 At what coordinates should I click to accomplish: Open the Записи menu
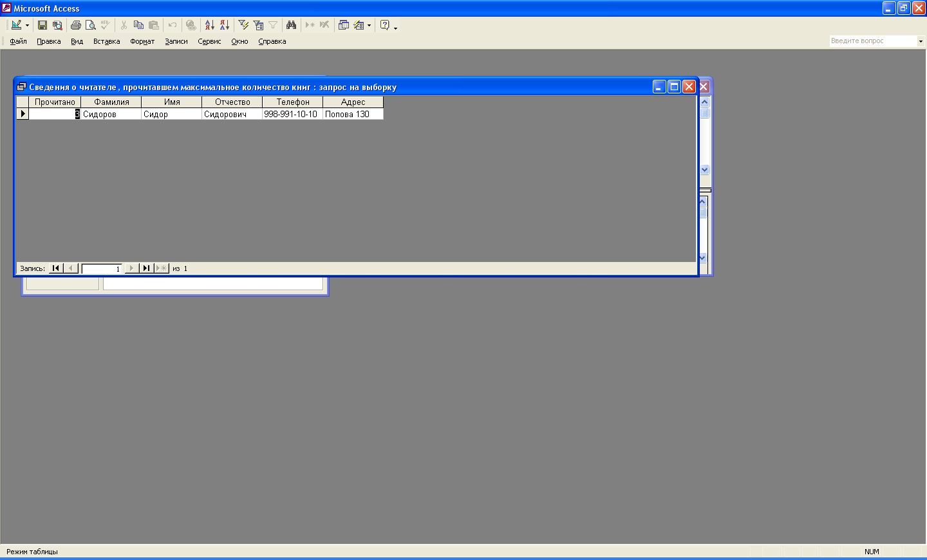(x=176, y=41)
